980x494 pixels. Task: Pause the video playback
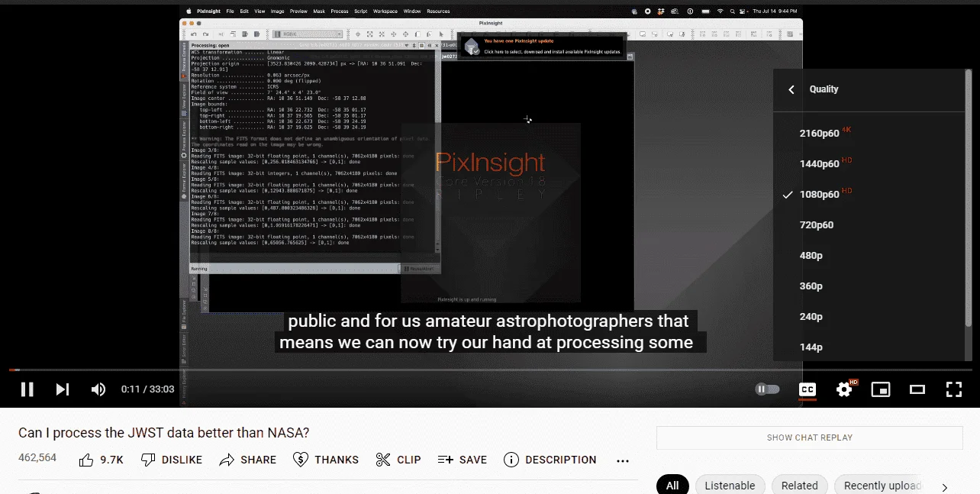pyautogui.click(x=27, y=389)
